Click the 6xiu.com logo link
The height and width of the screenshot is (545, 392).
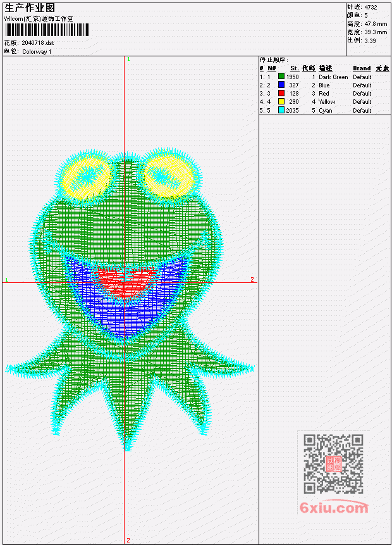[x=334, y=507]
